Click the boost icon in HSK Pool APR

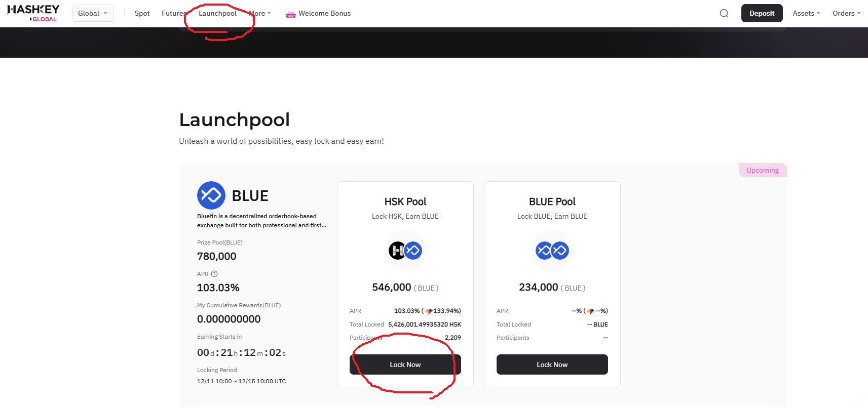(x=428, y=311)
